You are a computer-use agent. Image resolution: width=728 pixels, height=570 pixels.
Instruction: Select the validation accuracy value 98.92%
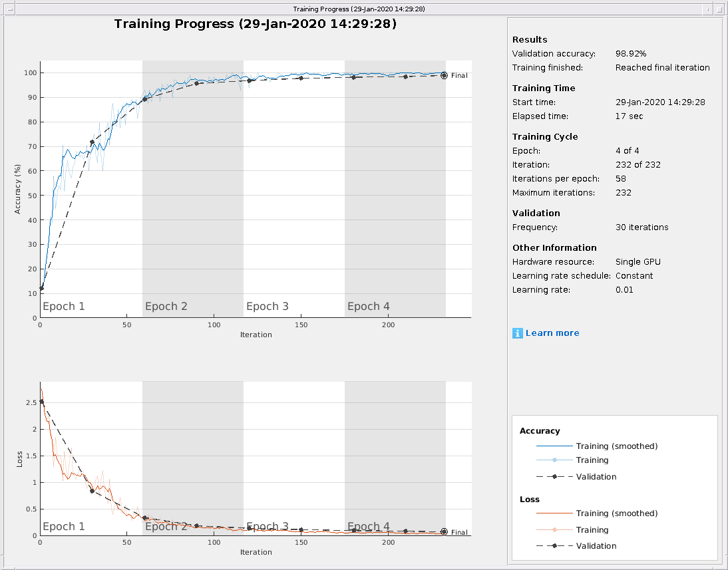point(630,53)
